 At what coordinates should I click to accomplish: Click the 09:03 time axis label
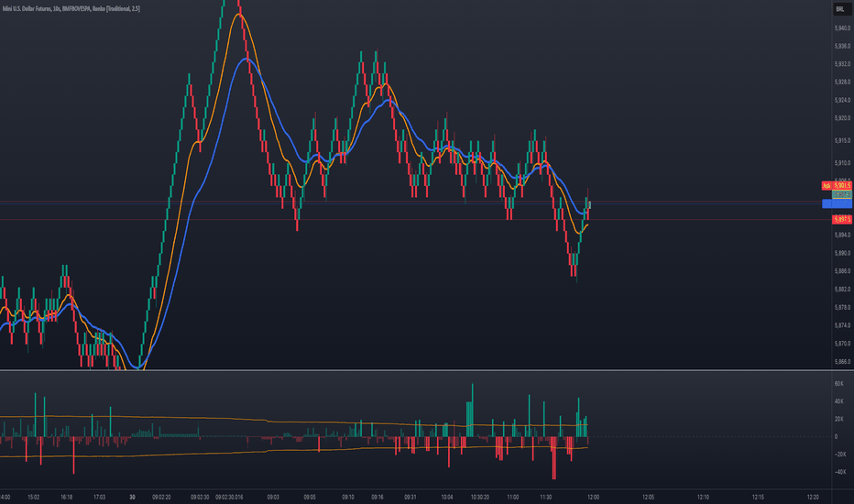[x=273, y=497]
